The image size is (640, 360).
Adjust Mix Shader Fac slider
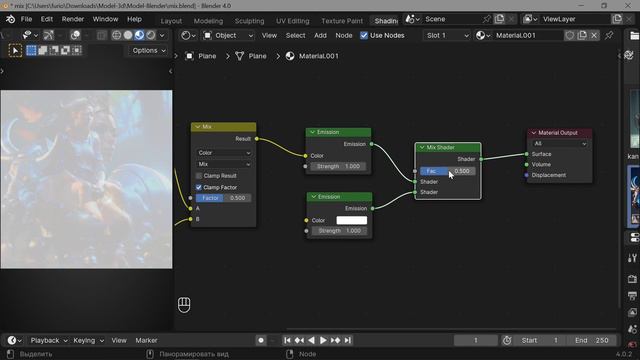[448, 171]
